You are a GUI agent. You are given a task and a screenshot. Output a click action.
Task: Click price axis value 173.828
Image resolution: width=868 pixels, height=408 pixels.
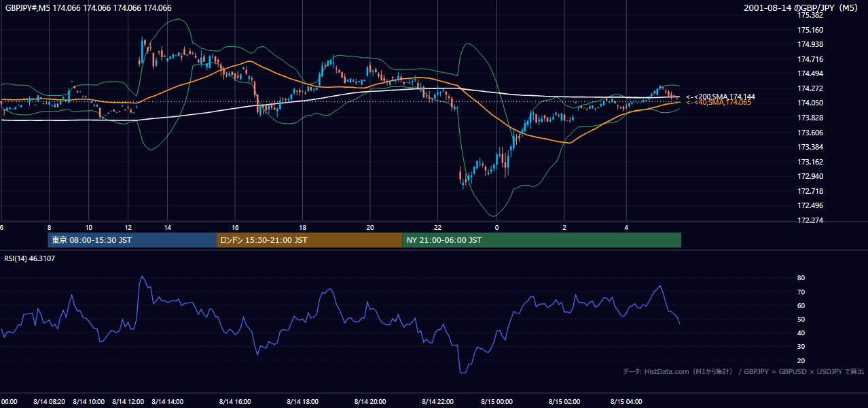click(810, 118)
